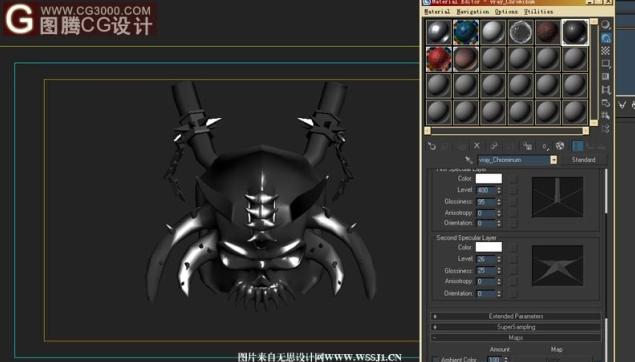Open the Material menu
The height and width of the screenshot is (362, 635).
pos(437,12)
